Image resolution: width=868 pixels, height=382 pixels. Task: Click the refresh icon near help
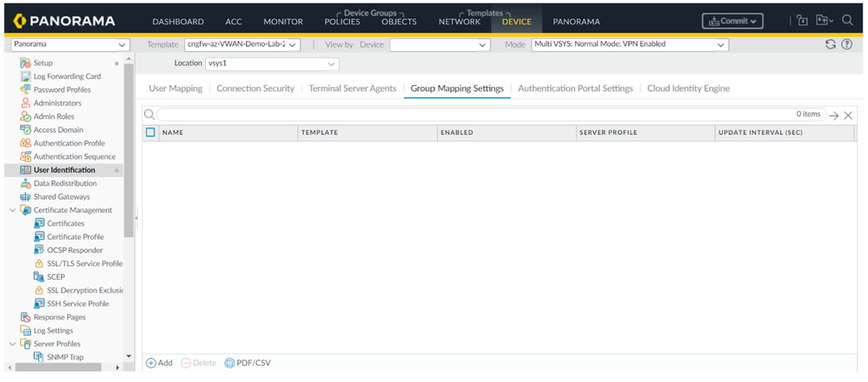pos(831,44)
